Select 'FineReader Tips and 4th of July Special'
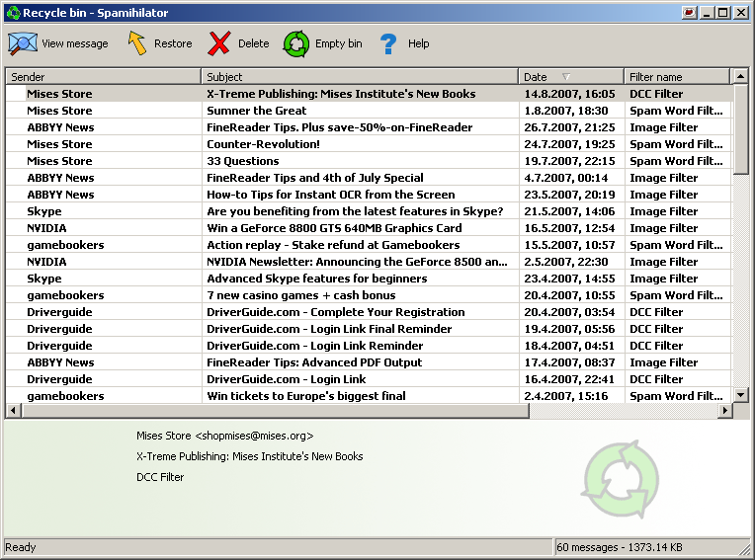The image size is (755, 560). (369, 178)
